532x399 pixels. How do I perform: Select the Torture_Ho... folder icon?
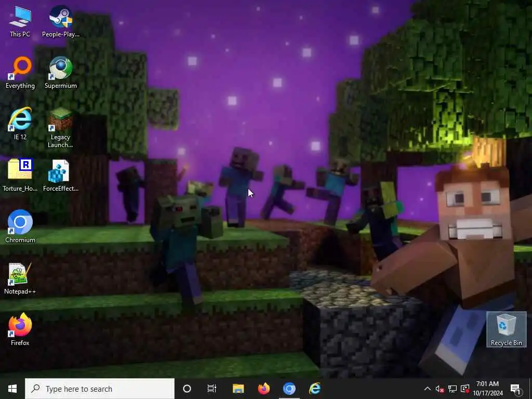[x=20, y=176]
